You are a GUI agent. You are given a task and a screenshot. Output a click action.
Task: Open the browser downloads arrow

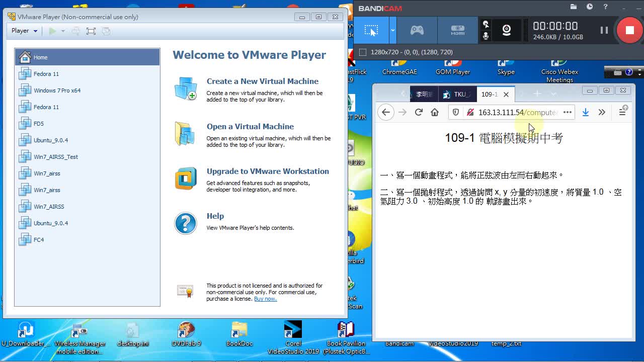point(585,113)
